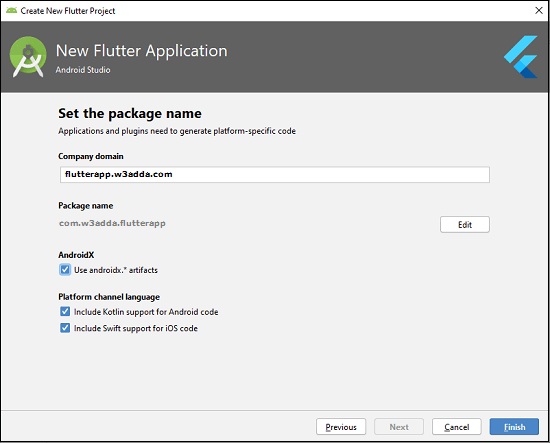Click the 'New Flutter Application' header title

142,51
